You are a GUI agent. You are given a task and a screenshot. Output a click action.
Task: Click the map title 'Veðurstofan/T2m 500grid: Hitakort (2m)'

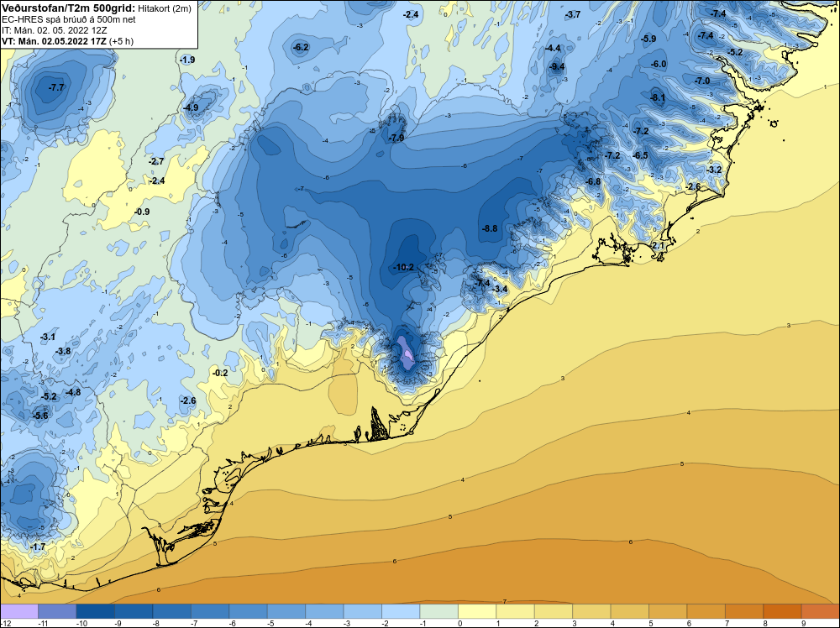[x=97, y=8]
